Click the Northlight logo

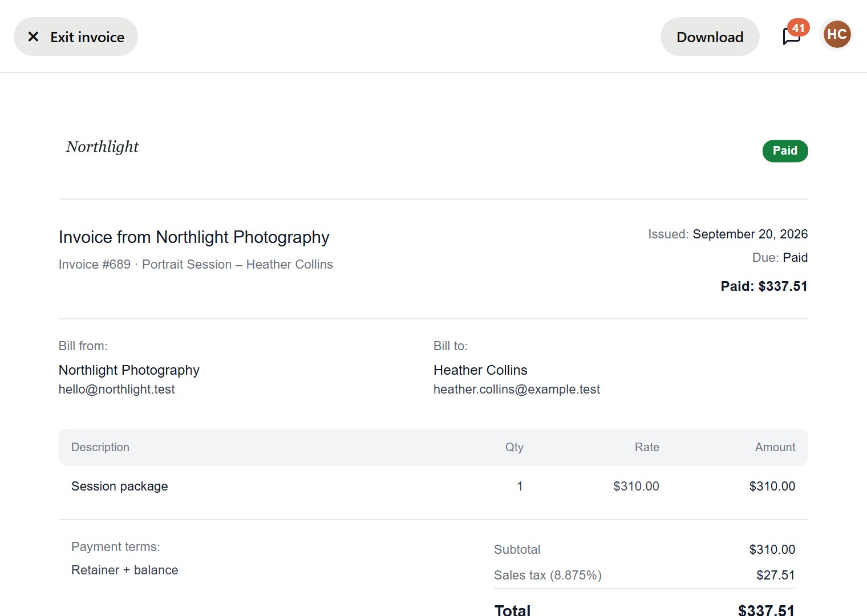[x=102, y=147]
